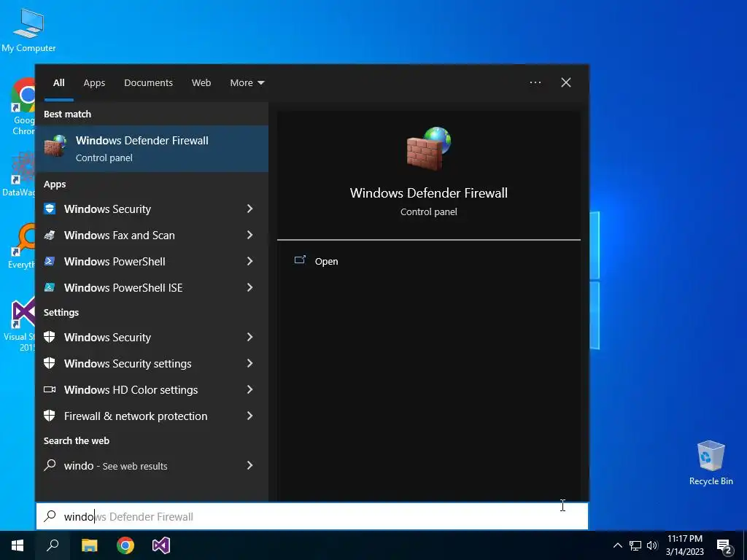Expand Windows PowerShell ISE chevron
Image resolution: width=747 pixels, height=560 pixels.
pyautogui.click(x=249, y=287)
